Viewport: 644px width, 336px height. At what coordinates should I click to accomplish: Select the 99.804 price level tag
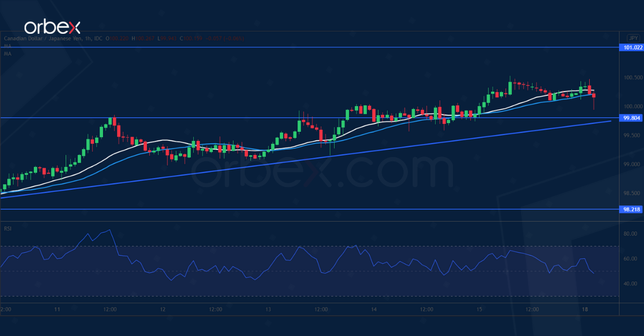[631, 118]
